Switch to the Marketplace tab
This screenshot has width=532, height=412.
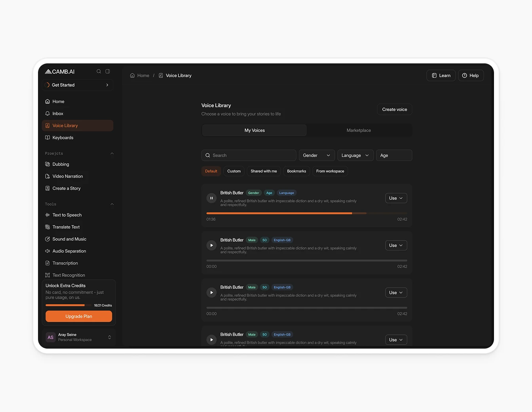359,130
